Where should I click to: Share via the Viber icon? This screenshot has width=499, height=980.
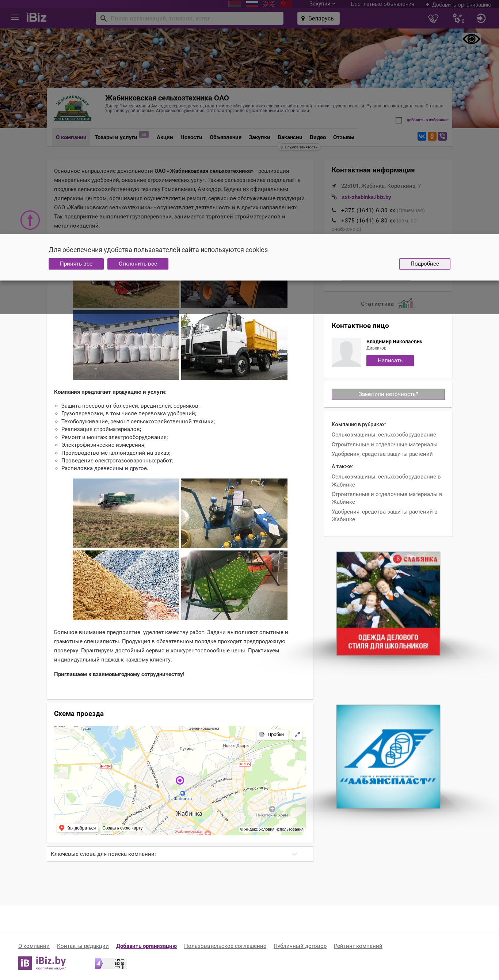tap(442, 136)
